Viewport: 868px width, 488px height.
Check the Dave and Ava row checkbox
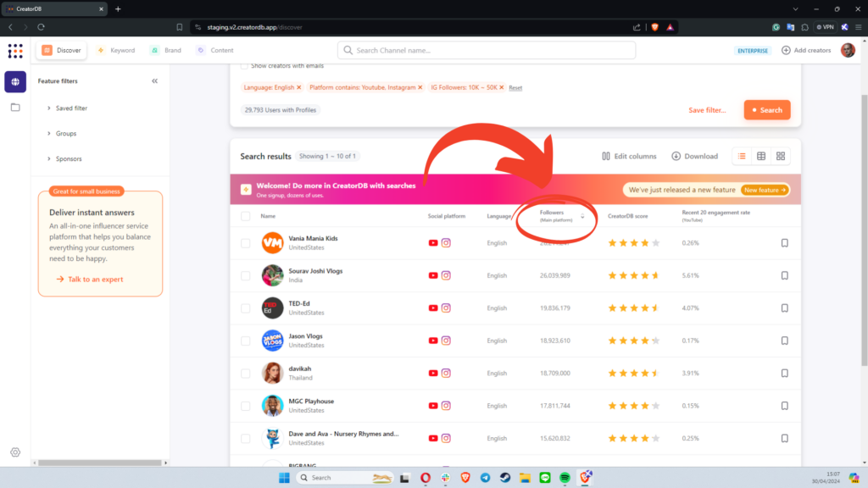(x=245, y=438)
